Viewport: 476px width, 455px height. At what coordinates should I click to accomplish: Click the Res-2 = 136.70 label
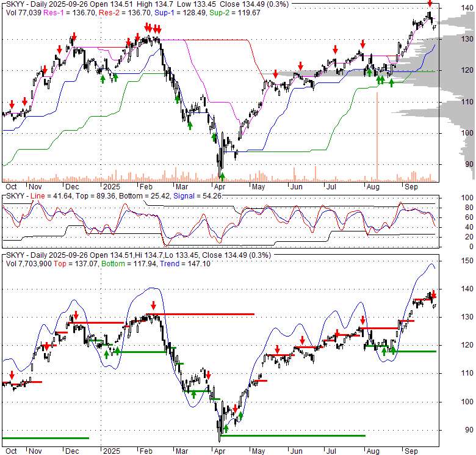126,13
